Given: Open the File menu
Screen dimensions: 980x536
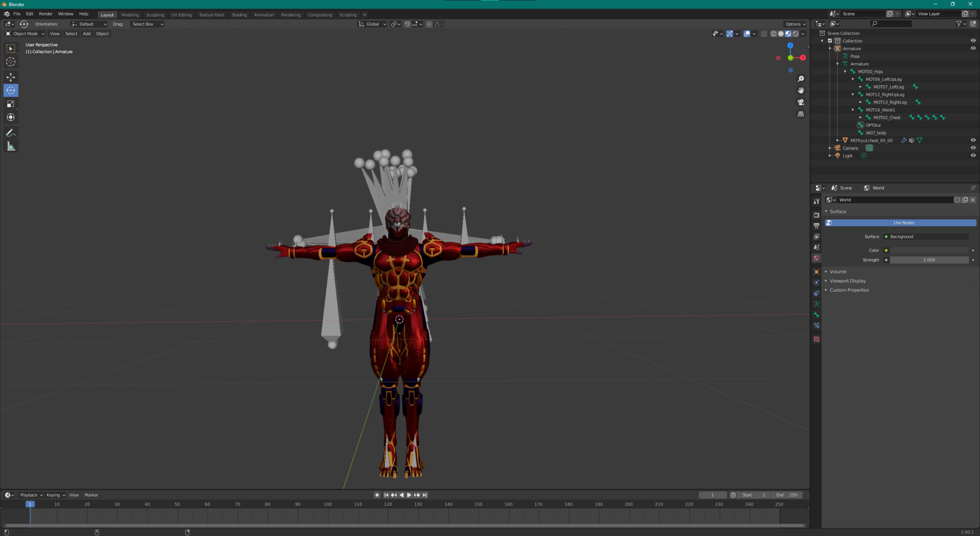Looking at the screenshot, I should pyautogui.click(x=17, y=14).
